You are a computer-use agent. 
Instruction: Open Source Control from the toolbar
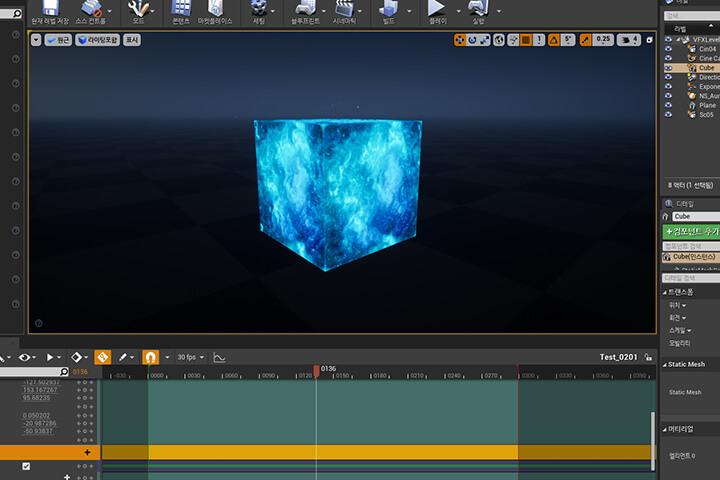[90, 12]
